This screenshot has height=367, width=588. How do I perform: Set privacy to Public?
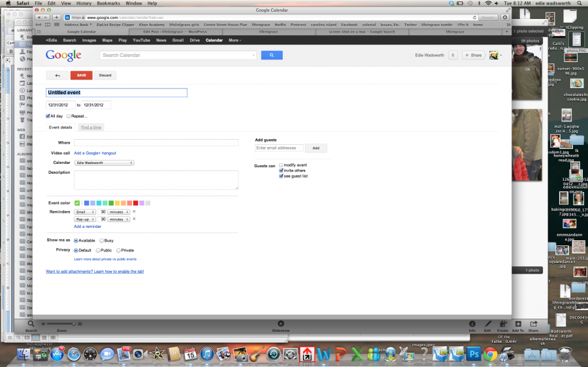click(98, 250)
